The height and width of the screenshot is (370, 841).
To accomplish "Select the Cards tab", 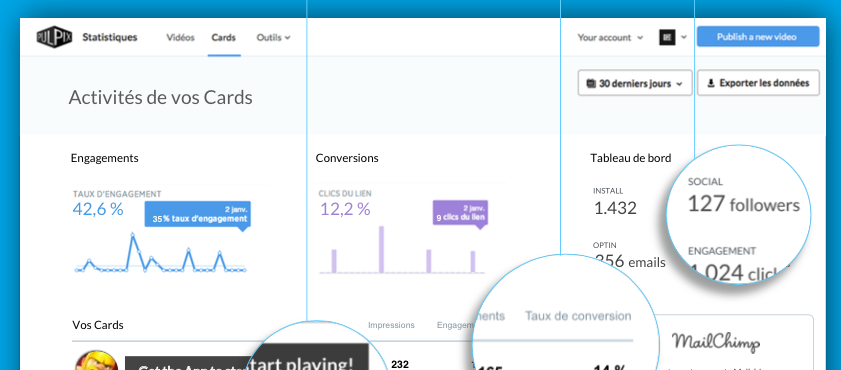I will pos(224,38).
